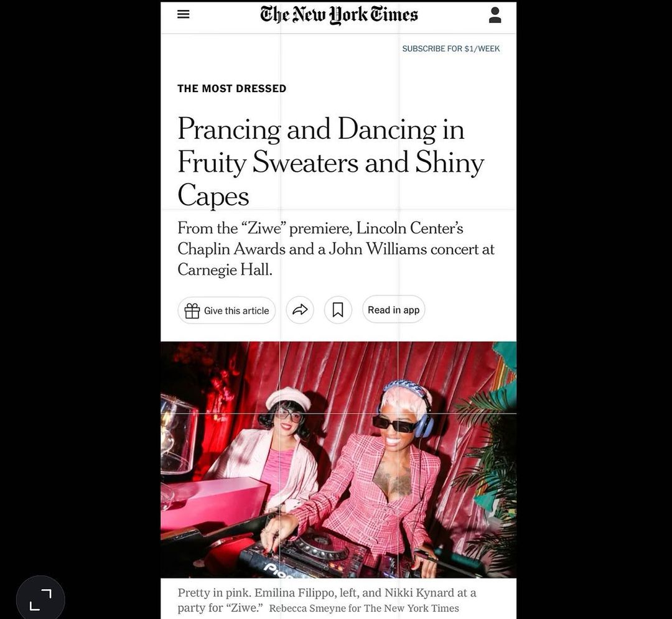Click The New York Times logo
672x619 pixels.
coord(338,15)
